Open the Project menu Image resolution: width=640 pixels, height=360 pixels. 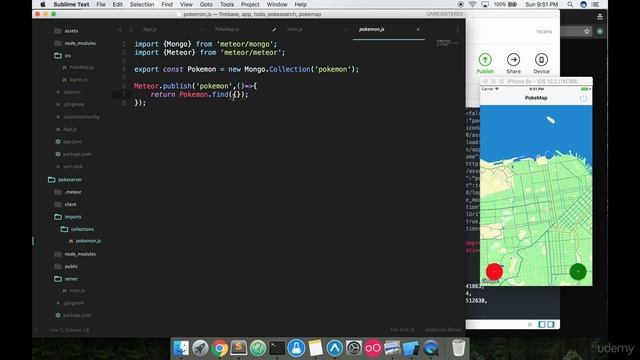coord(250,4)
